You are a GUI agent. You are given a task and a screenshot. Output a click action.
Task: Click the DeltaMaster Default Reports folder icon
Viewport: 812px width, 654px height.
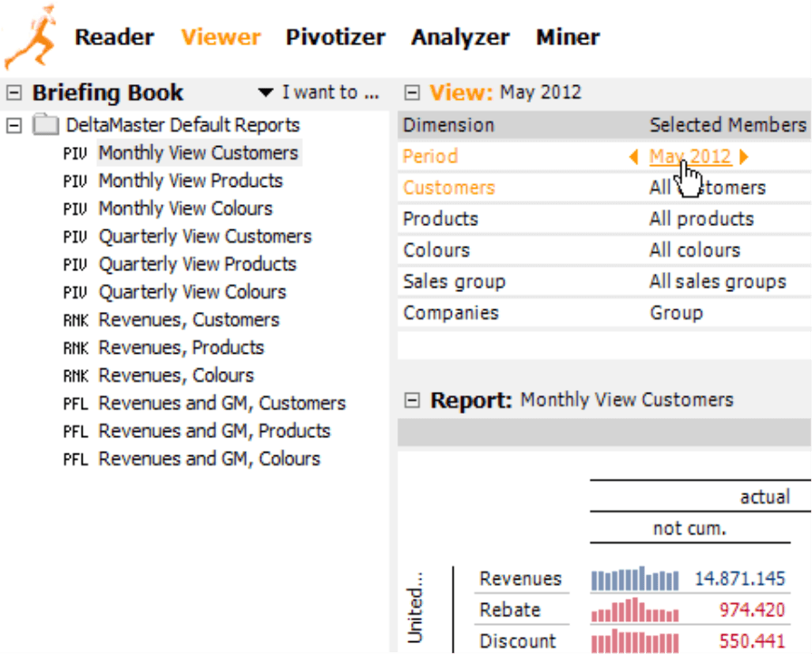45,125
